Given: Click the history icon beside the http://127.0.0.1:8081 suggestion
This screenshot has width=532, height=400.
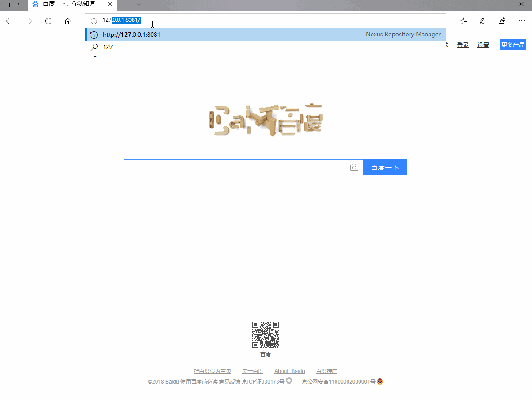Looking at the screenshot, I should pyautogui.click(x=94, y=35).
